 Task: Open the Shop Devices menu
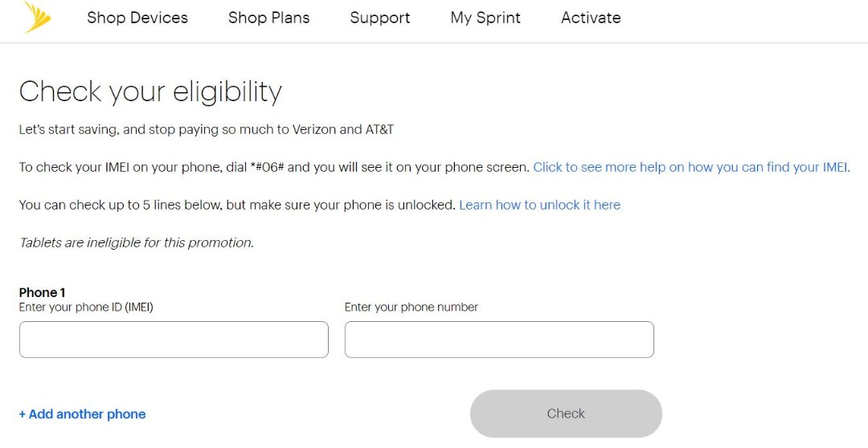[x=137, y=18]
